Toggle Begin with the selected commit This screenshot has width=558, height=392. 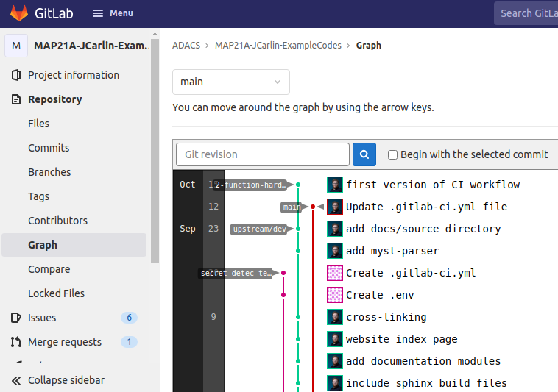click(392, 154)
